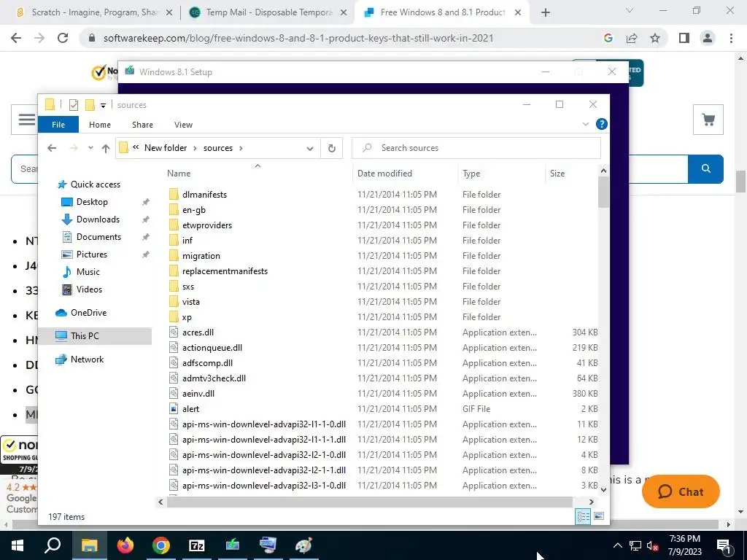
Task: Open Explorer help question mark icon
Action: pyautogui.click(x=602, y=124)
